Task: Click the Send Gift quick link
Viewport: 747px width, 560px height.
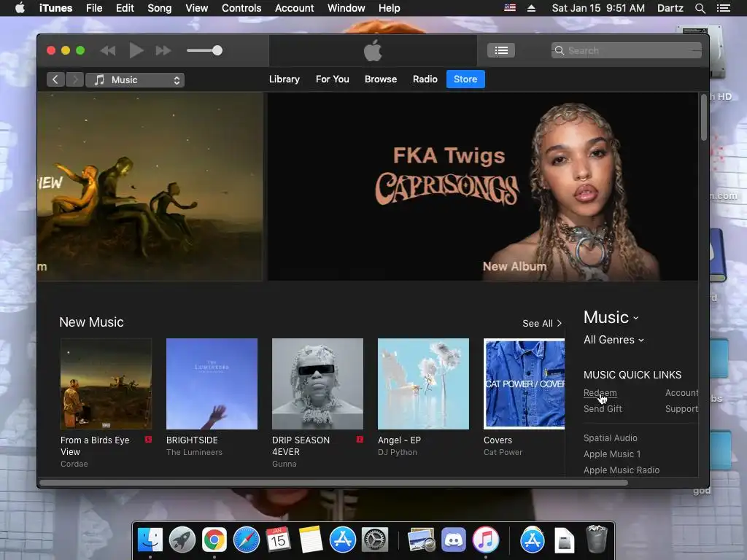Action: (603, 408)
